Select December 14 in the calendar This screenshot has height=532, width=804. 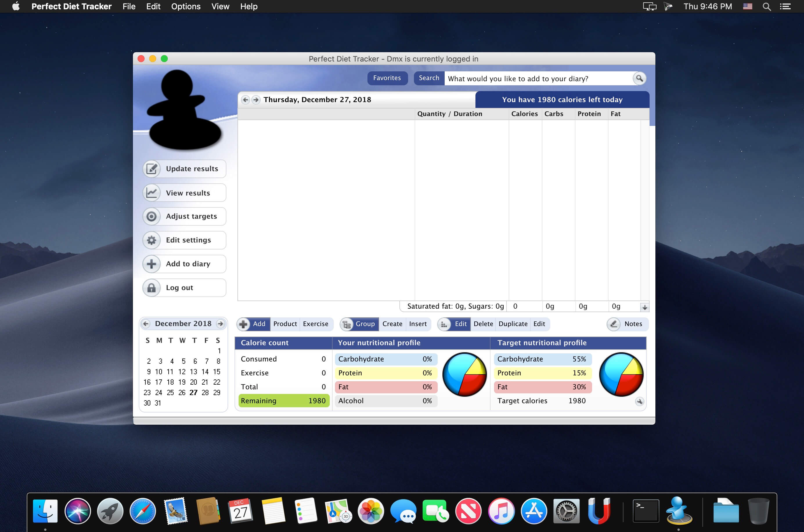(x=205, y=372)
